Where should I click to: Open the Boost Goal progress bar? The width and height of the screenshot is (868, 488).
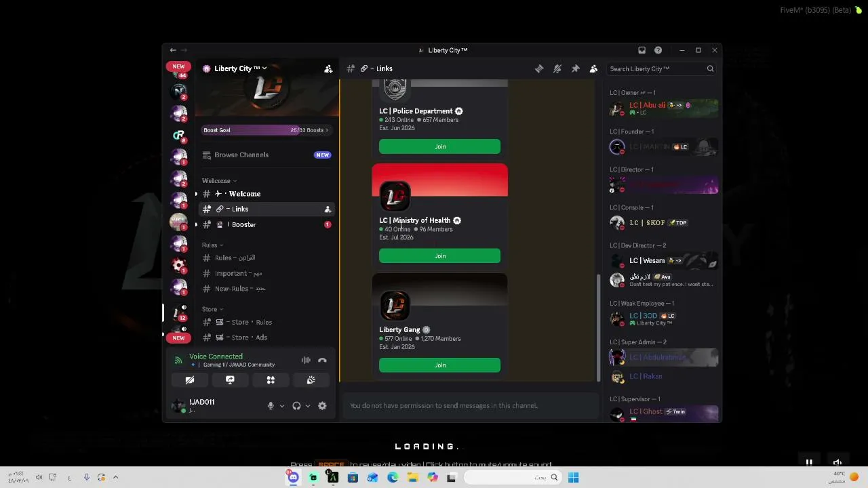tap(266, 130)
